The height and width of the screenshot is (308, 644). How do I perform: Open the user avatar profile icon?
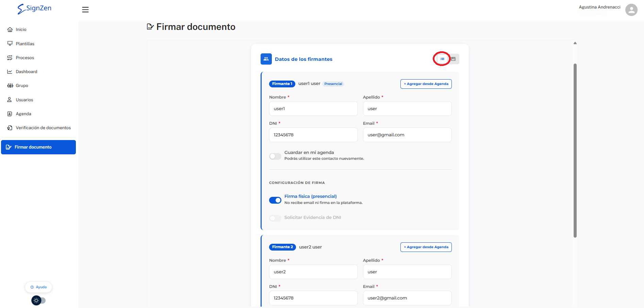pyautogui.click(x=631, y=10)
